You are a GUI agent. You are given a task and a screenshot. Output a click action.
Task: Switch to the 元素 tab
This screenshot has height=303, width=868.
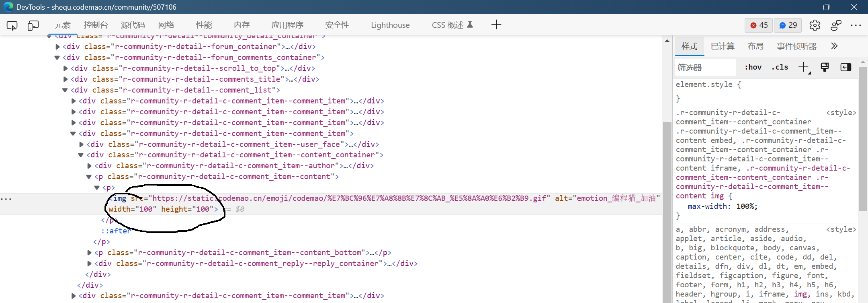[x=62, y=25]
